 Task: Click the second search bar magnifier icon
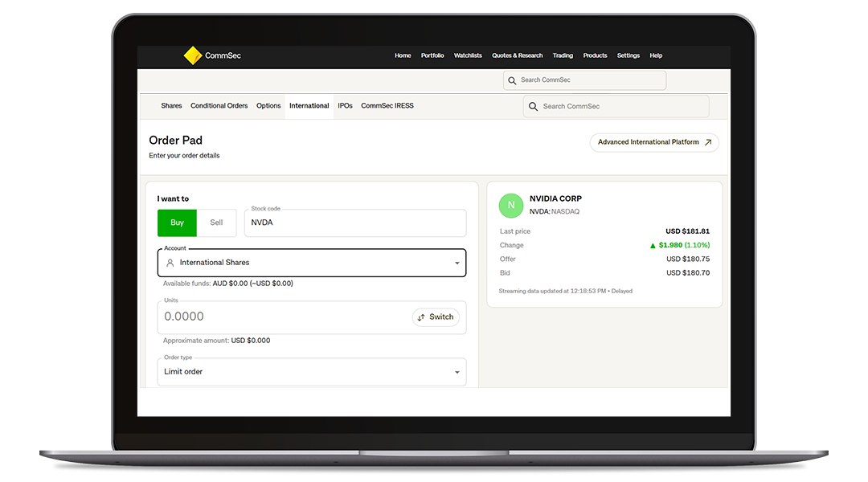click(x=533, y=106)
